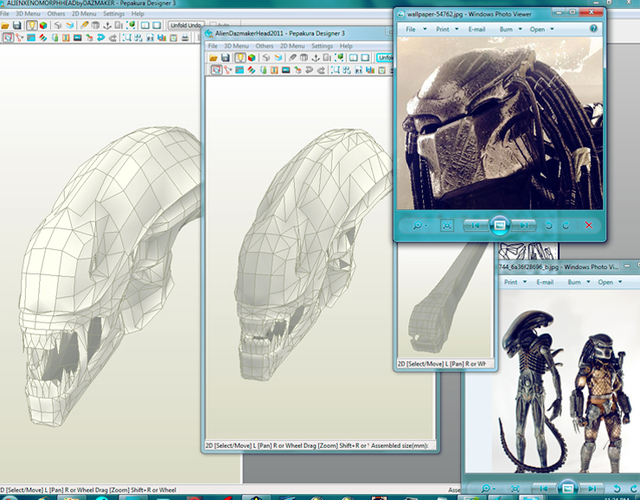
Task: Open 3D Menu in AlienDazmakerHead2011 window
Action: (x=236, y=46)
